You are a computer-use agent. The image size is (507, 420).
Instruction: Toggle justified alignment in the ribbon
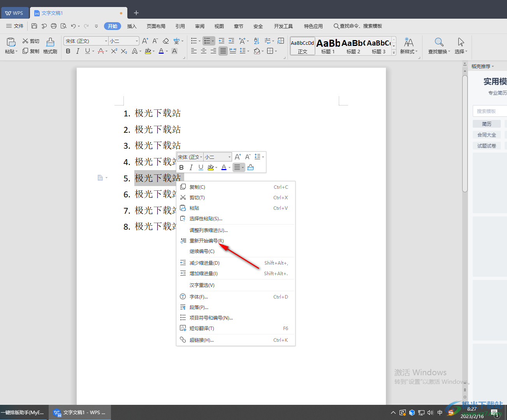point(223,51)
